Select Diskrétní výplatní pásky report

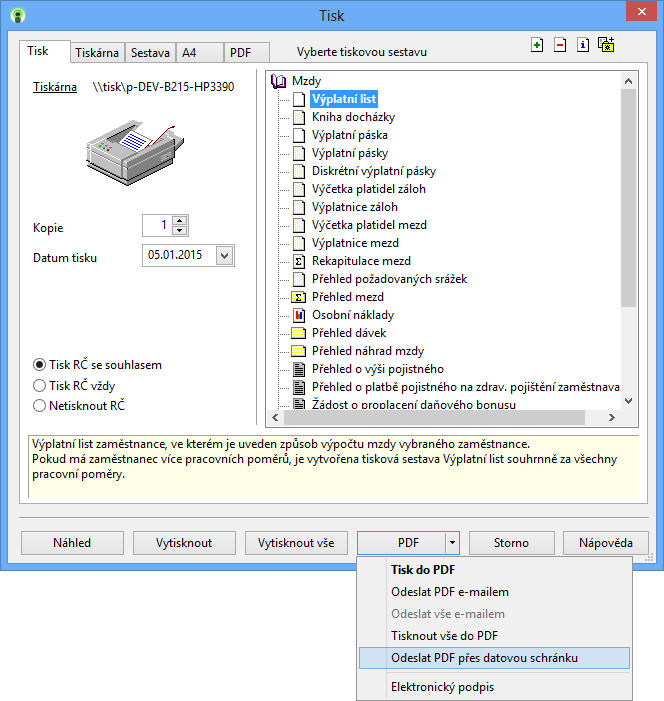(x=374, y=171)
